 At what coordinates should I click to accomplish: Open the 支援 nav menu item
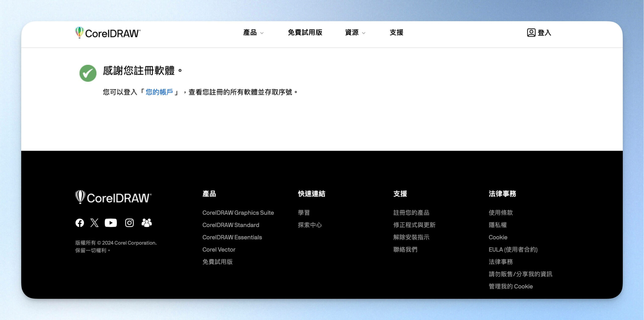click(396, 33)
